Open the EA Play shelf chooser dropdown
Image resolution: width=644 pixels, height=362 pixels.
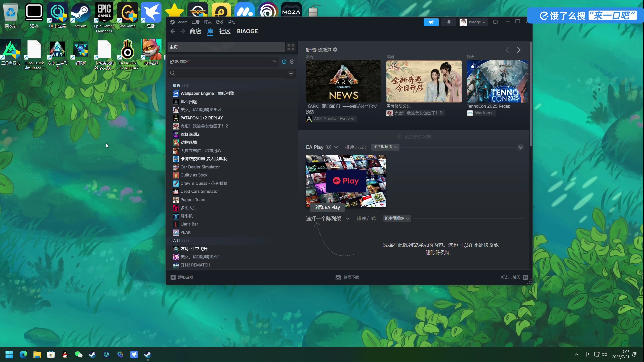click(x=336, y=147)
